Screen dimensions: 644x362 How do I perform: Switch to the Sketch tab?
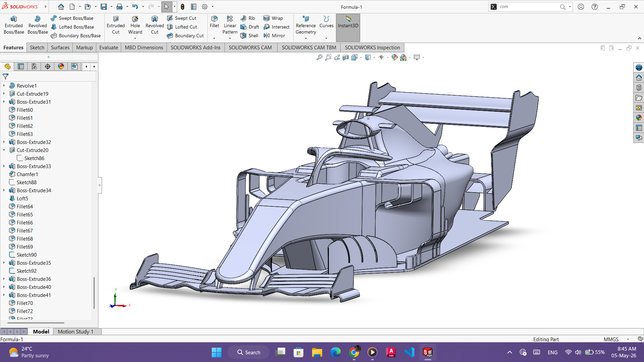37,47
